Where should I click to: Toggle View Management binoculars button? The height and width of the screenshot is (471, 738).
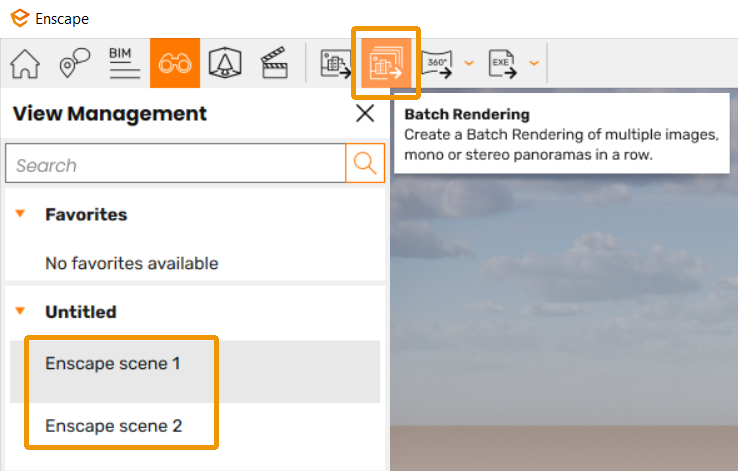coord(175,64)
